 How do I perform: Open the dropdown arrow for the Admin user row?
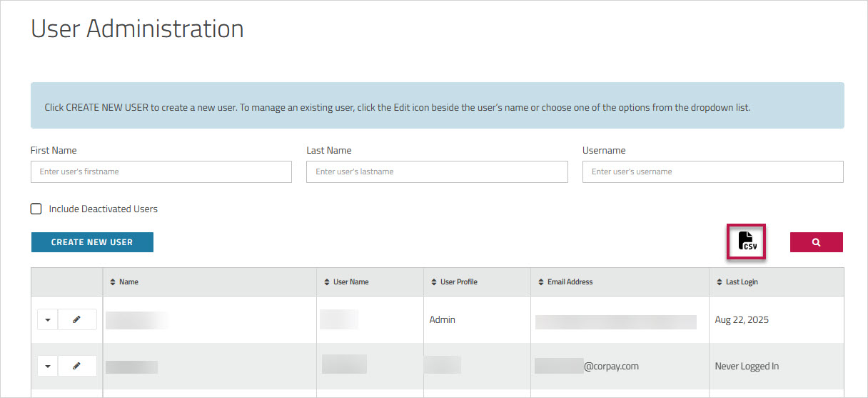click(x=48, y=319)
